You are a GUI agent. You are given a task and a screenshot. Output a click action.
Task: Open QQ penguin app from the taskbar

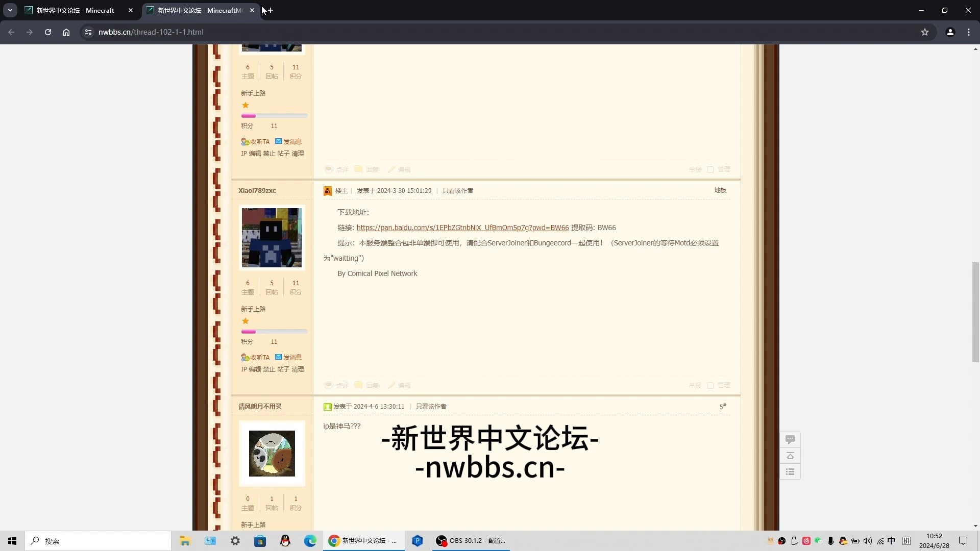(285, 541)
